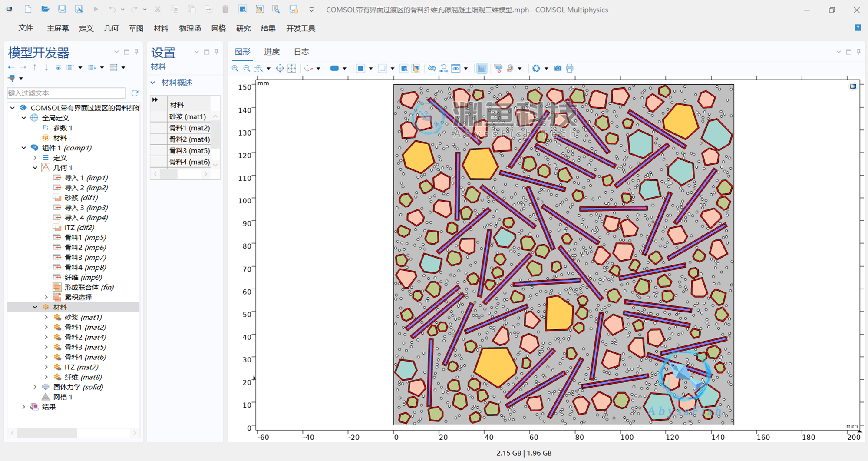This screenshot has height=461, width=868.
Task: Pin the 设置 panel
Action: pos(216,52)
